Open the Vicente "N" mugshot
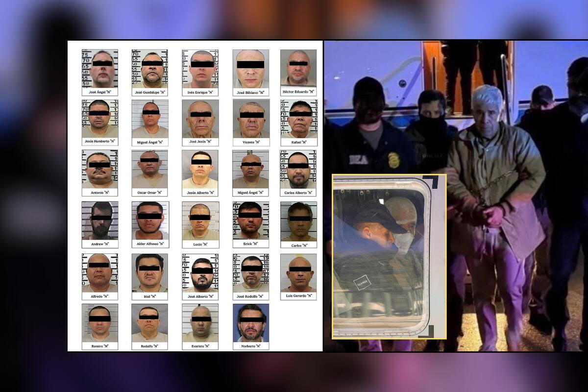Image resolution: width=588 pixels, height=392 pixels. [x=251, y=119]
